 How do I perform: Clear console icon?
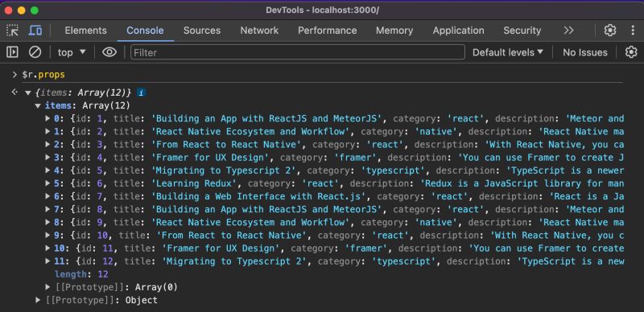pyautogui.click(x=35, y=52)
